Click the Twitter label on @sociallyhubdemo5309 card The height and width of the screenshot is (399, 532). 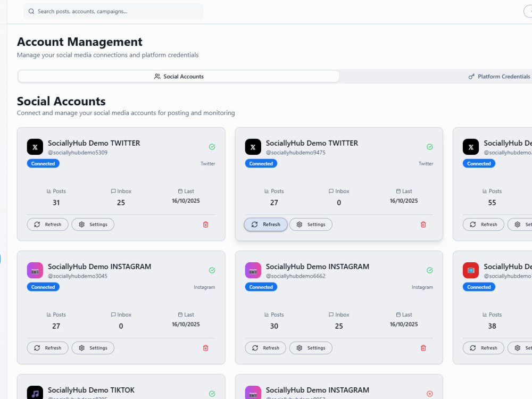(x=207, y=163)
